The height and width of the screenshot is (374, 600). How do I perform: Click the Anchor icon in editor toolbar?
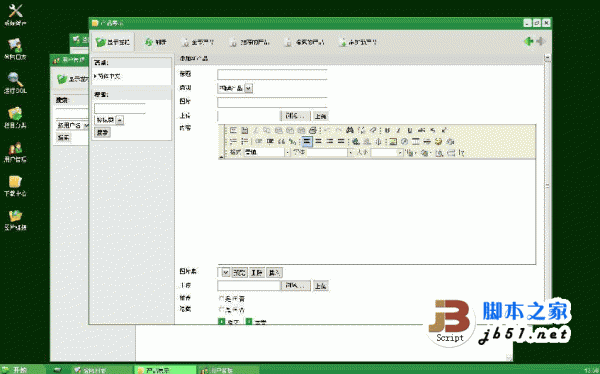[x=378, y=142]
